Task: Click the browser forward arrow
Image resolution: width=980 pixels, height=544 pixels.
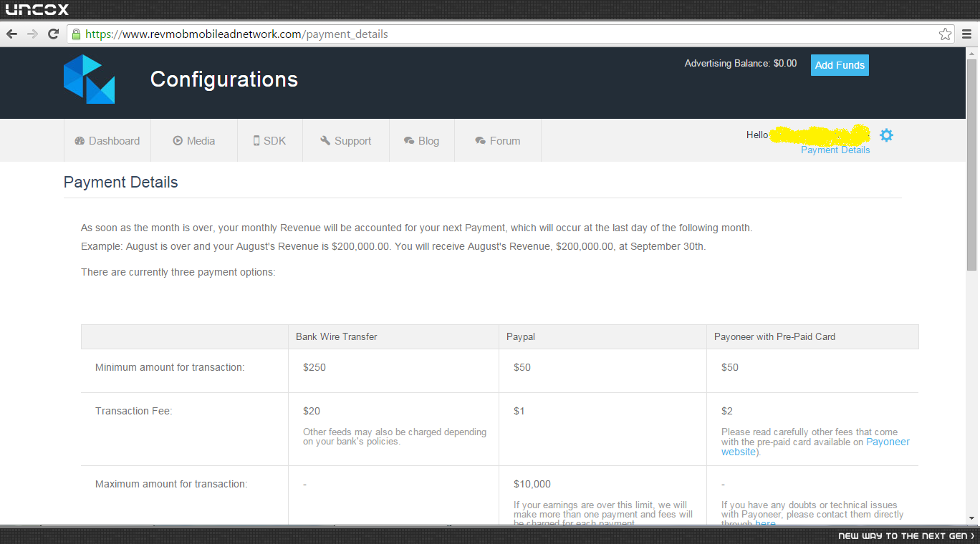Action: [32, 34]
